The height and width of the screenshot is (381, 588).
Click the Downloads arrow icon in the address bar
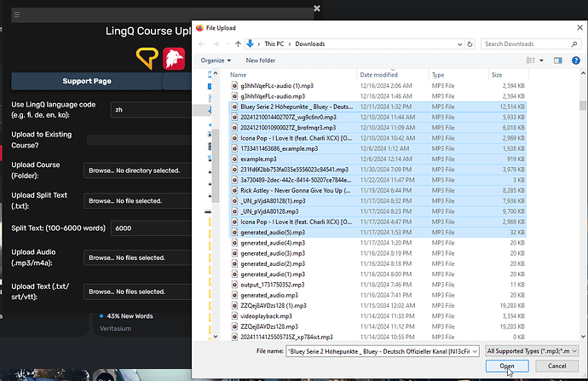pos(251,43)
